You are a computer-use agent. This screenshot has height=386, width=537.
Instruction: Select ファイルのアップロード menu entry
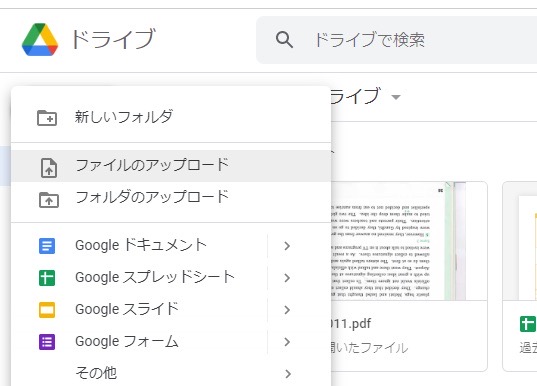[171, 166]
